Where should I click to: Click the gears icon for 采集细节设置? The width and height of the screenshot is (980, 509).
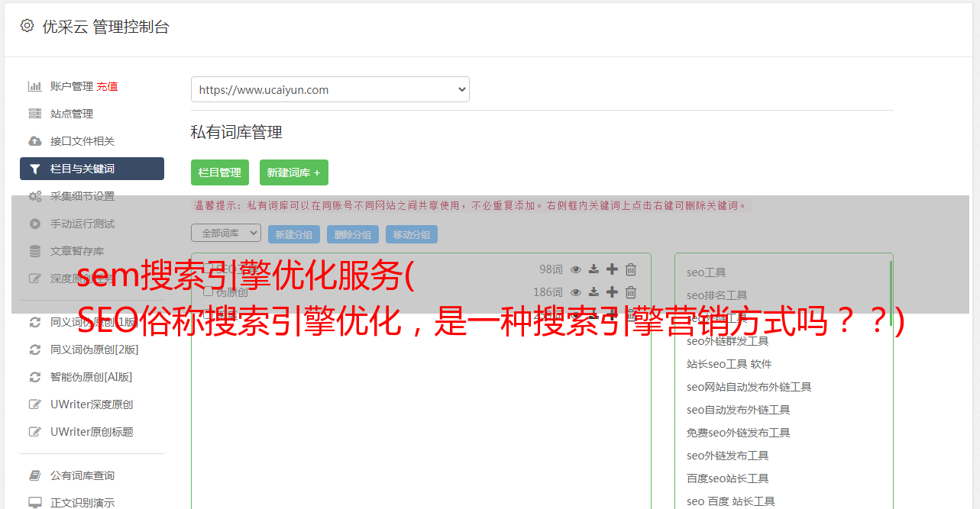[x=35, y=196]
